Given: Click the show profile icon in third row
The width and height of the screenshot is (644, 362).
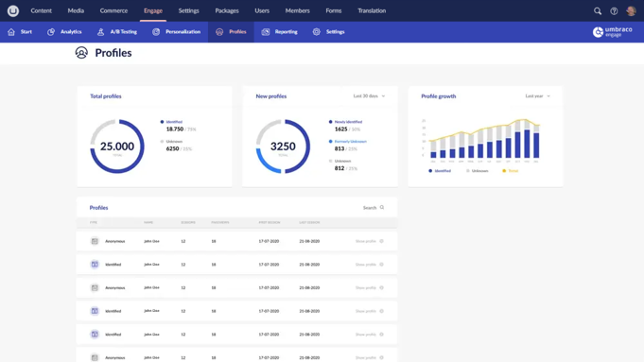Looking at the screenshot, I should point(381,287).
